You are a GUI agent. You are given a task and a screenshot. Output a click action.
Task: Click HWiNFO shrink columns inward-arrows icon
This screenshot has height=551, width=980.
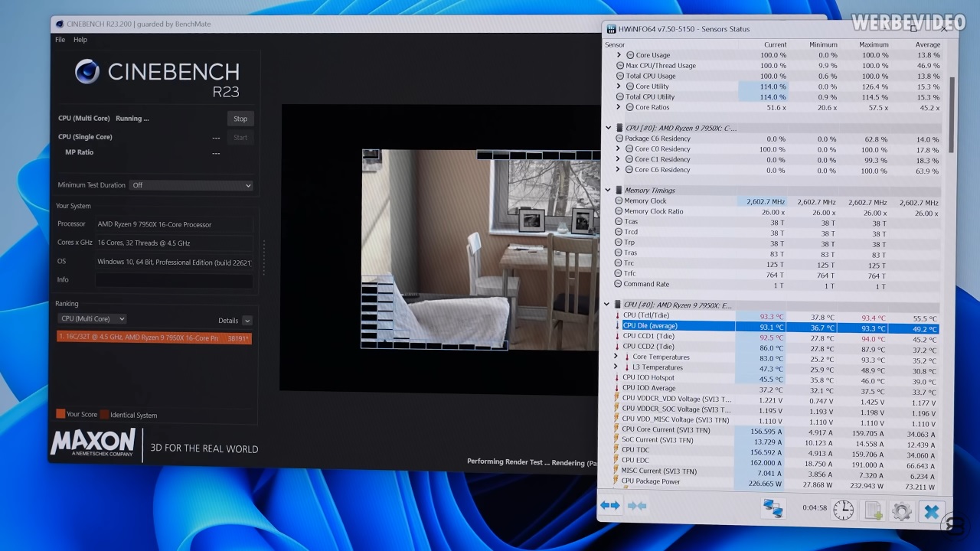pos(637,506)
